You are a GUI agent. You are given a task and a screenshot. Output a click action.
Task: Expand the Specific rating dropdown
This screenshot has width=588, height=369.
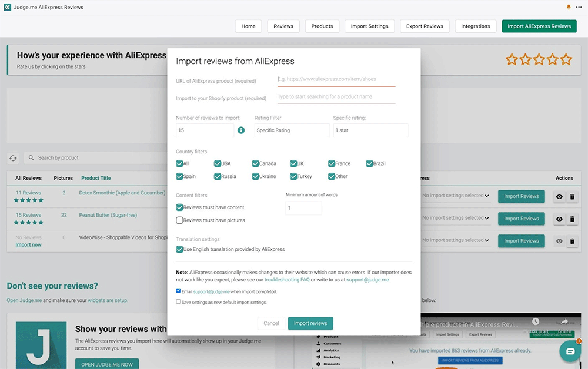point(370,130)
